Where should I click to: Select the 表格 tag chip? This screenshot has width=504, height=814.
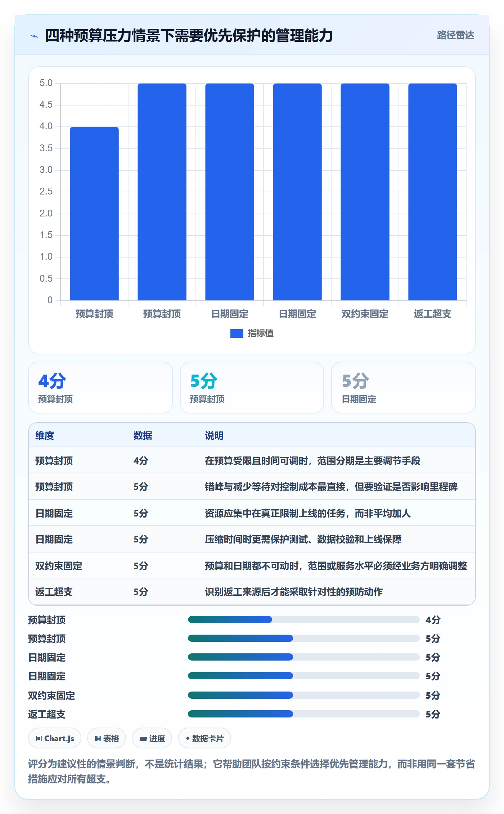coord(107,738)
